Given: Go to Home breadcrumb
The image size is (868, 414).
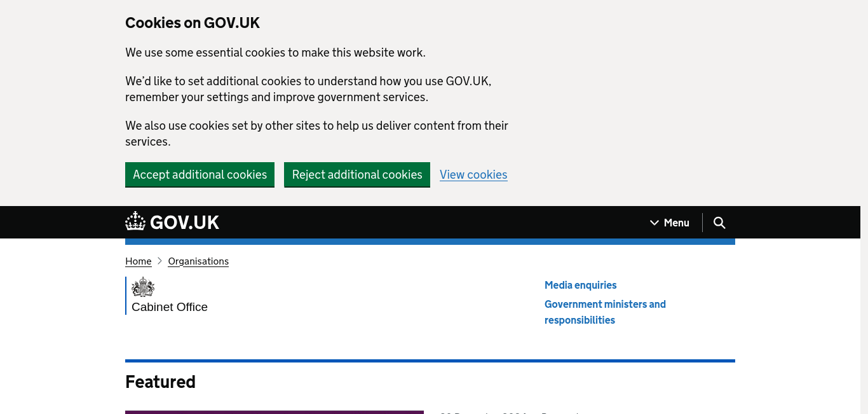Looking at the screenshot, I should 139,261.
